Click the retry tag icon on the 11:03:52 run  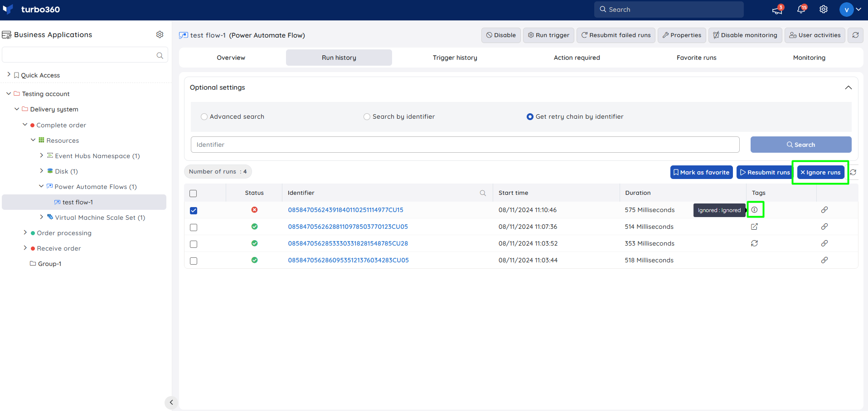tap(754, 243)
